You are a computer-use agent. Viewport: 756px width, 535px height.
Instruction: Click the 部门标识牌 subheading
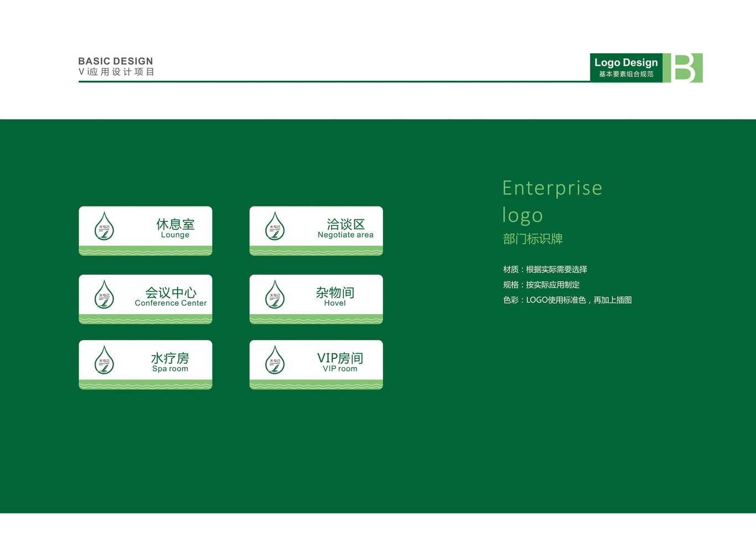click(533, 239)
